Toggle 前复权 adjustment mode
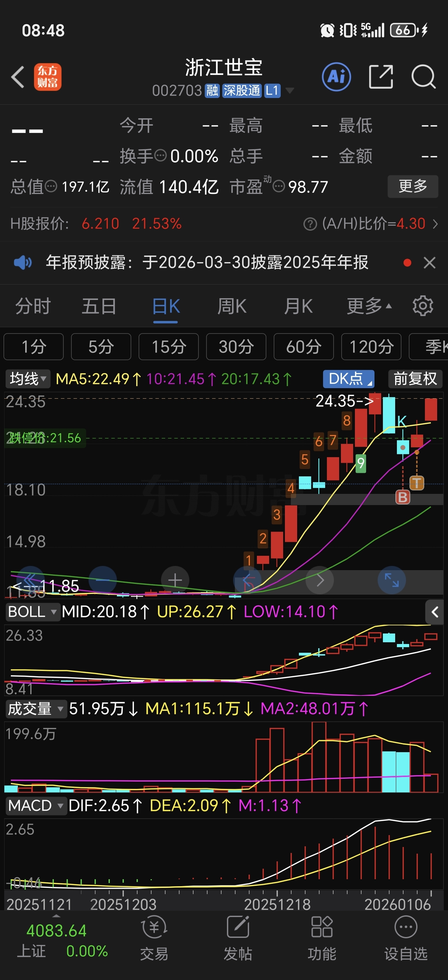 [415, 379]
